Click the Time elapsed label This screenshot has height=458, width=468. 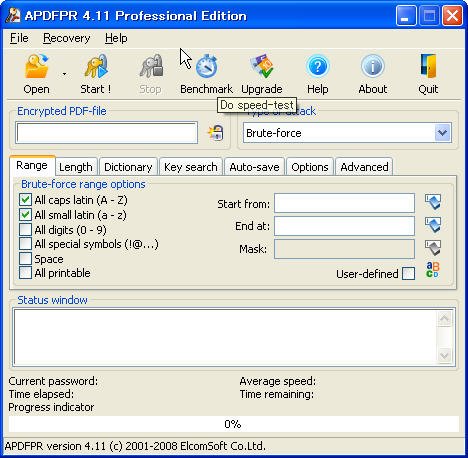(x=41, y=394)
